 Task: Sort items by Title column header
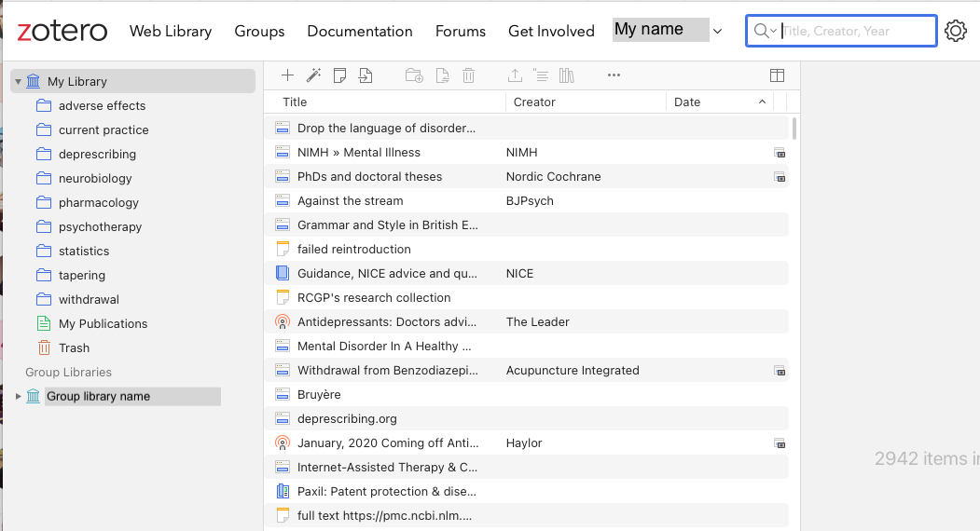click(385, 102)
